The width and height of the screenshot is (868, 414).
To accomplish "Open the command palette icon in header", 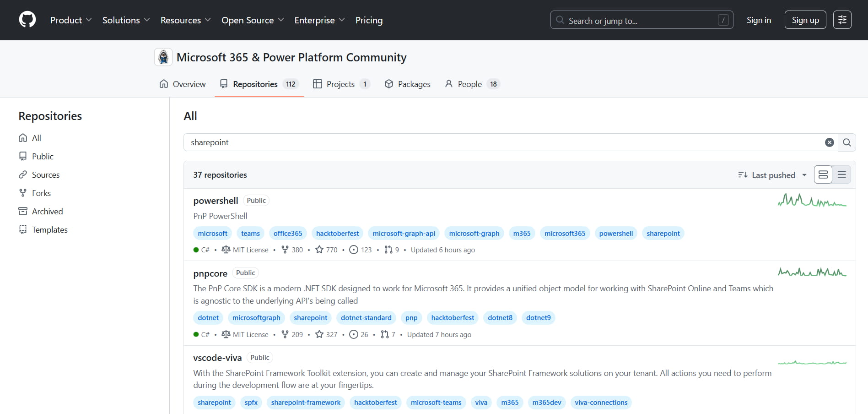I will pos(842,20).
